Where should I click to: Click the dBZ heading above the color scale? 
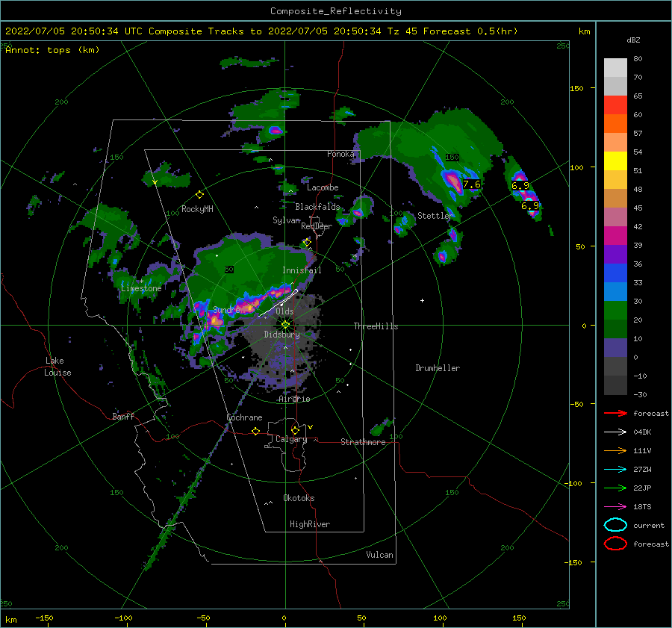[x=633, y=40]
